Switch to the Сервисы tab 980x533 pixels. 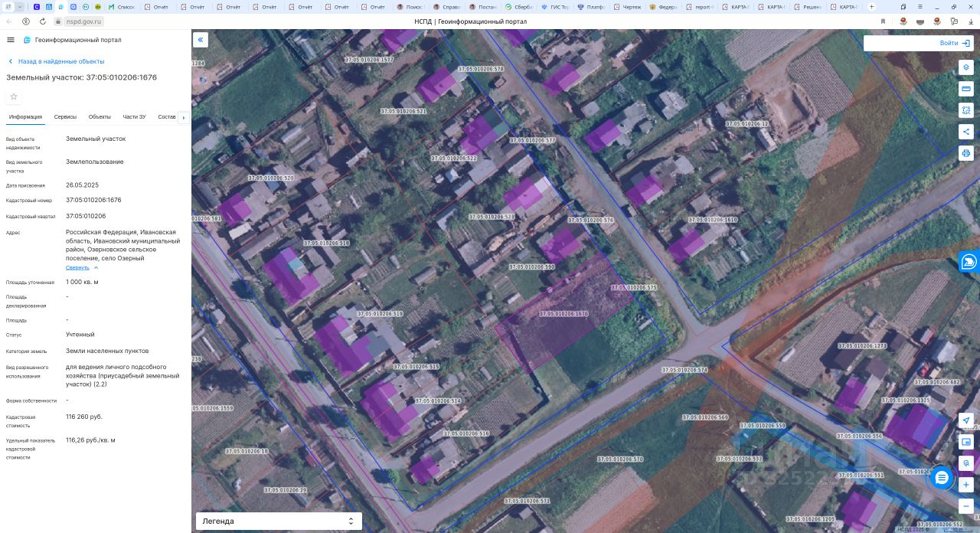click(65, 117)
